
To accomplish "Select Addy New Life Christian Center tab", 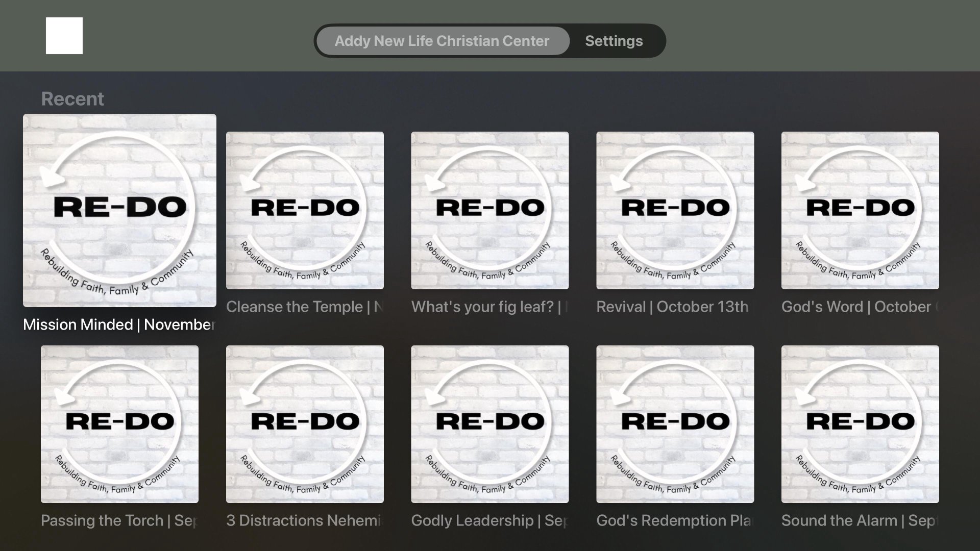I will click(442, 41).
